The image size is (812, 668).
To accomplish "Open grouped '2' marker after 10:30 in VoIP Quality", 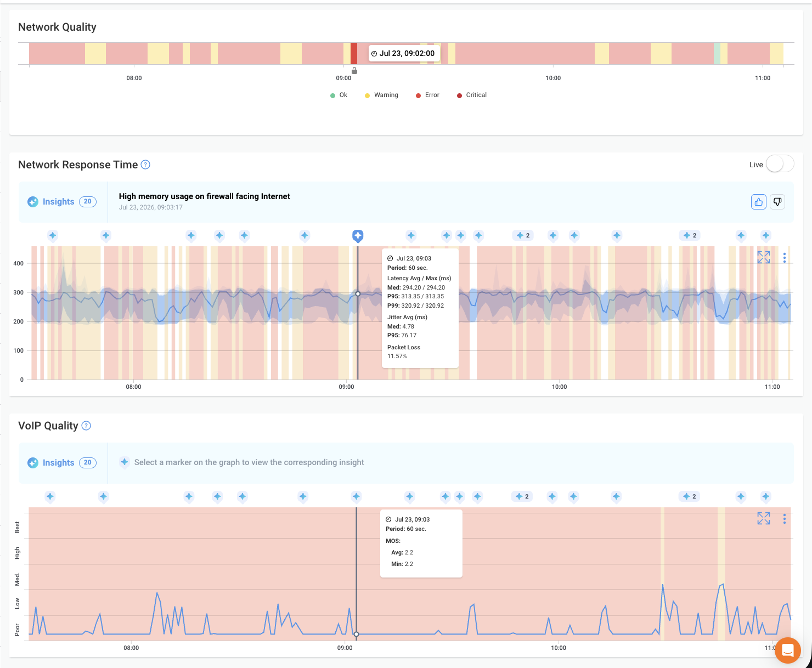I will 689,497.
